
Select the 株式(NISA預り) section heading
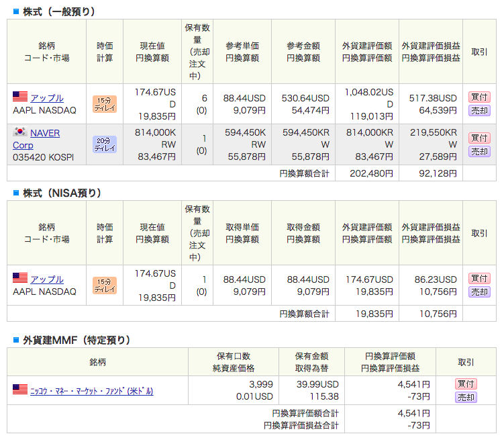(x=62, y=193)
